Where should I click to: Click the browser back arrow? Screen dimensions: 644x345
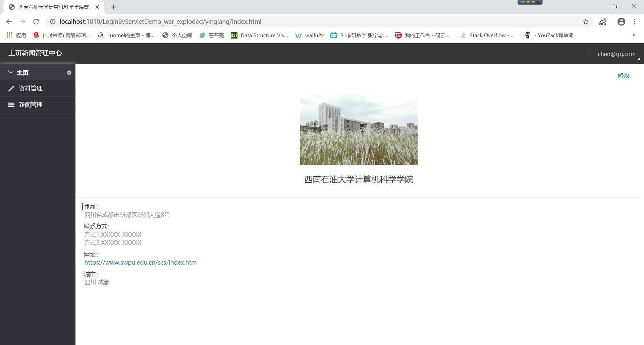tap(9, 21)
